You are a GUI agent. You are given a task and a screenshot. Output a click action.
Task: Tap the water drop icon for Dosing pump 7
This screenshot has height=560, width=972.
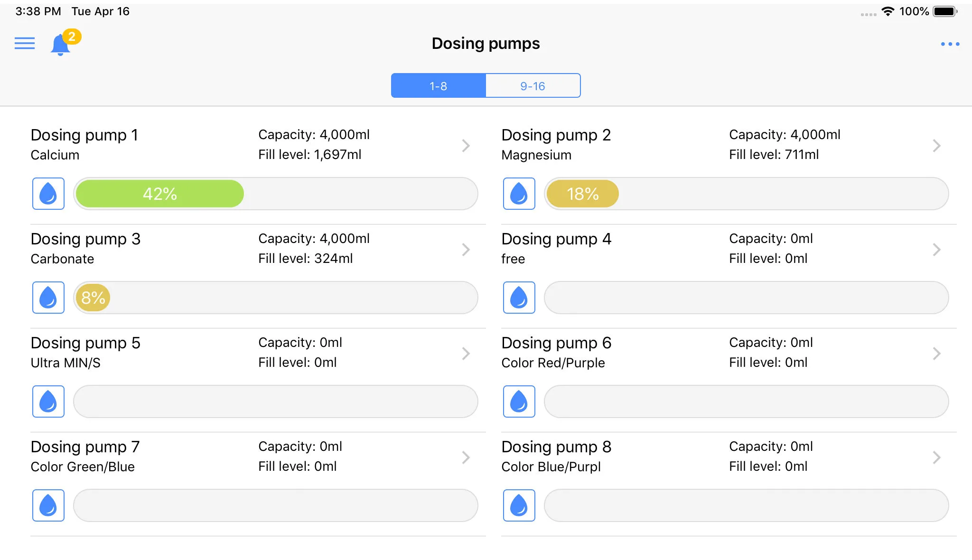[x=48, y=505]
